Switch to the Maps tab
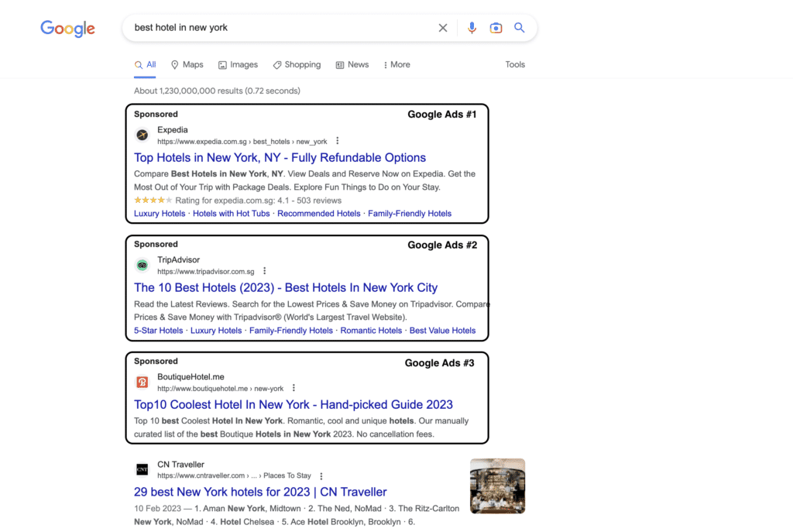 point(187,65)
